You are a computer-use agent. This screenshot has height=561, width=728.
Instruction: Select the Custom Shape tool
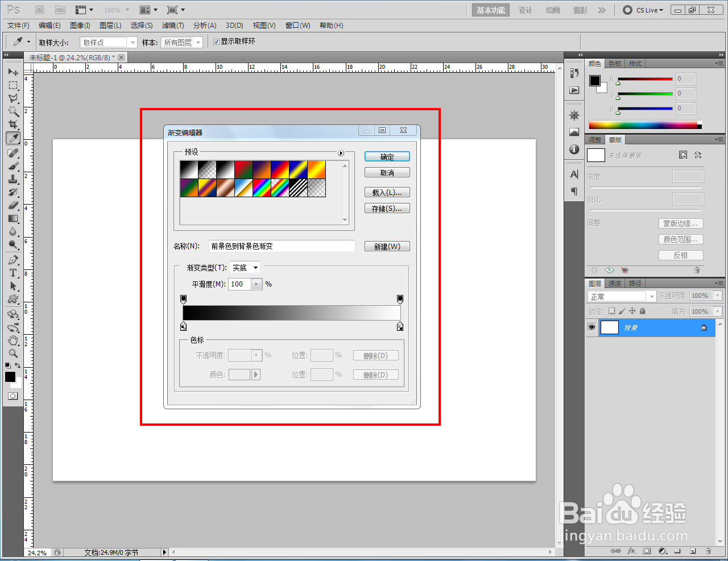[13, 299]
